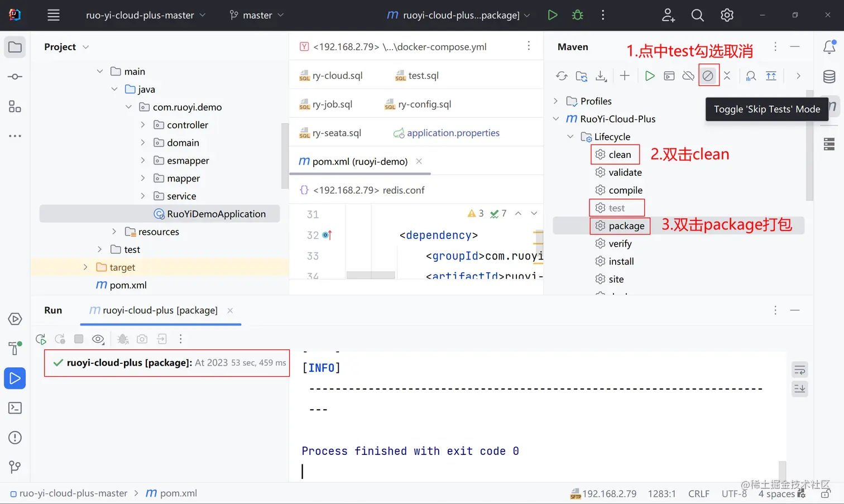This screenshot has width=844, height=504.
Task: Open ruo-yi-cloud-plus-master project dropdown
Action: pos(145,15)
